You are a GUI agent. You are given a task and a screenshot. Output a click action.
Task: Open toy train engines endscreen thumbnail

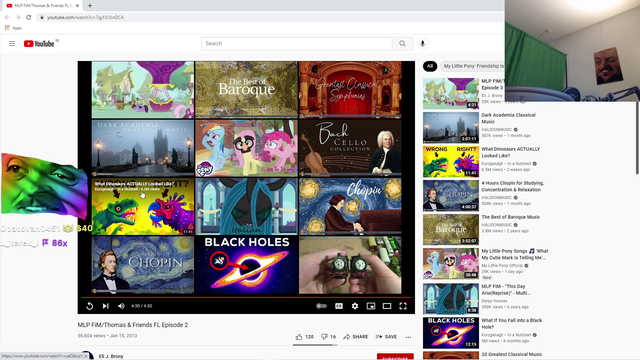[350, 265]
